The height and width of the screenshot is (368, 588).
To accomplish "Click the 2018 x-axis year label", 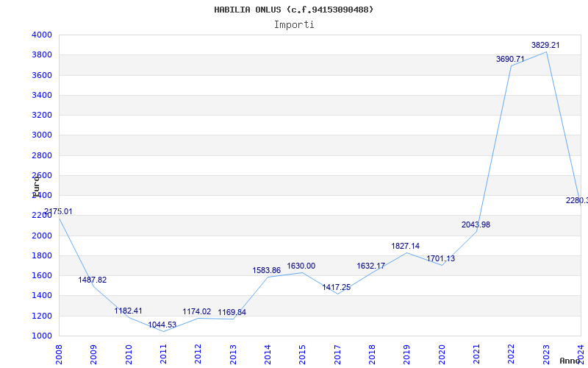I will tap(372, 355).
